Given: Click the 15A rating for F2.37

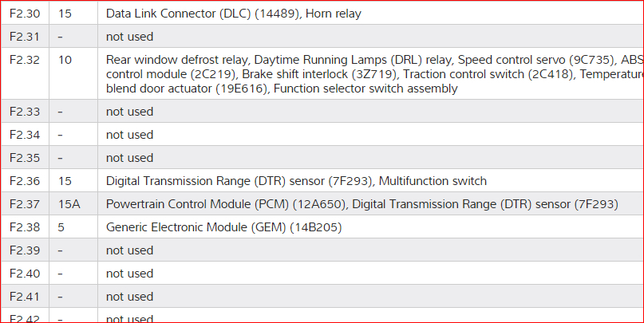Looking at the screenshot, I should [69, 204].
